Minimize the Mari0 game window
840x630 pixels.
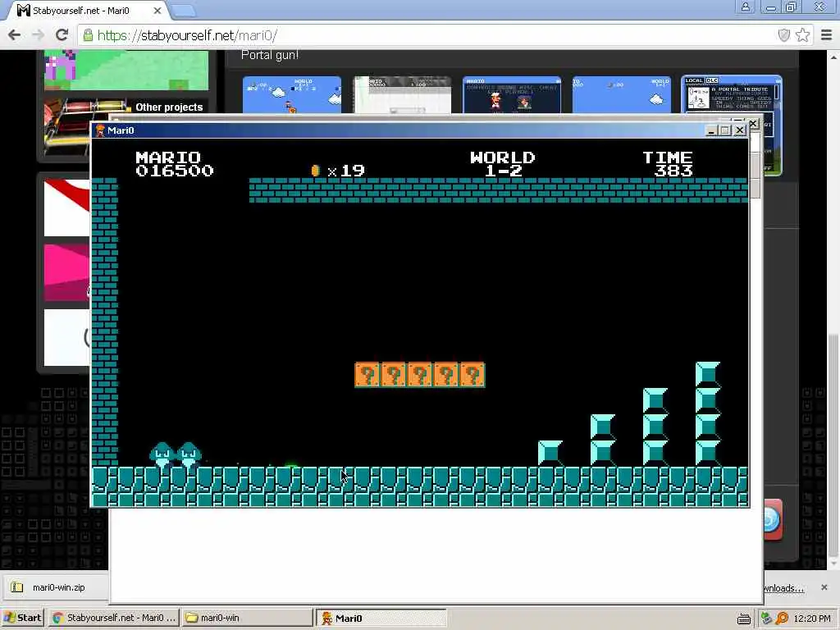[x=711, y=130]
